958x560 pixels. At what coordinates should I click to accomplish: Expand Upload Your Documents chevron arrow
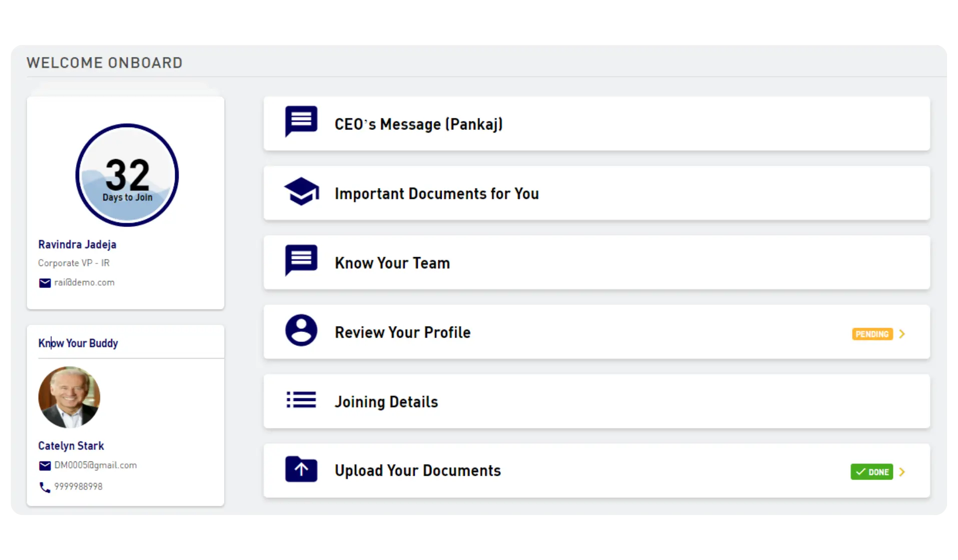tap(902, 471)
